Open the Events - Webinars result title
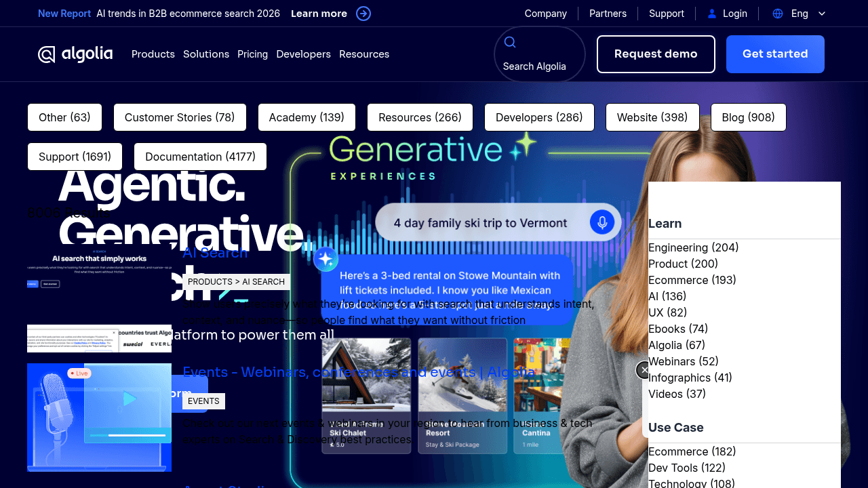868x488 pixels. click(x=359, y=372)
